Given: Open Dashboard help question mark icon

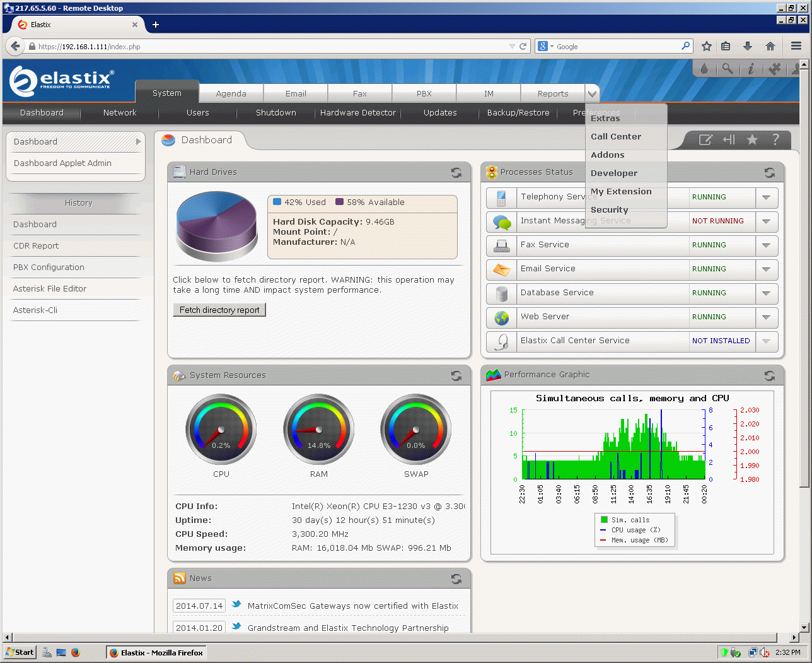Looking at the screenshot, I should tap(775, 139).
